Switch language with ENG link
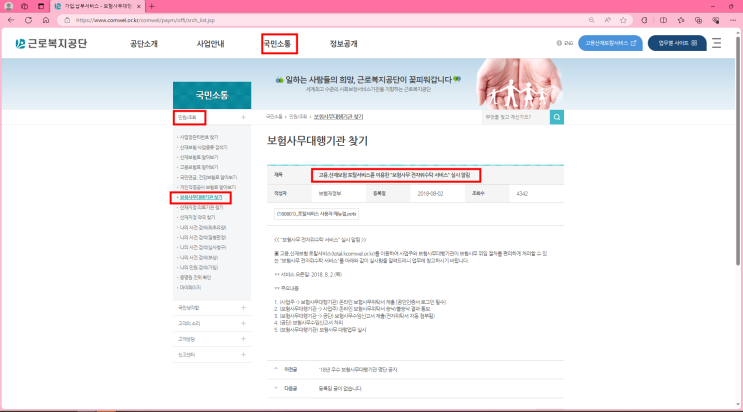743x412 pixels. pos(565,43)
